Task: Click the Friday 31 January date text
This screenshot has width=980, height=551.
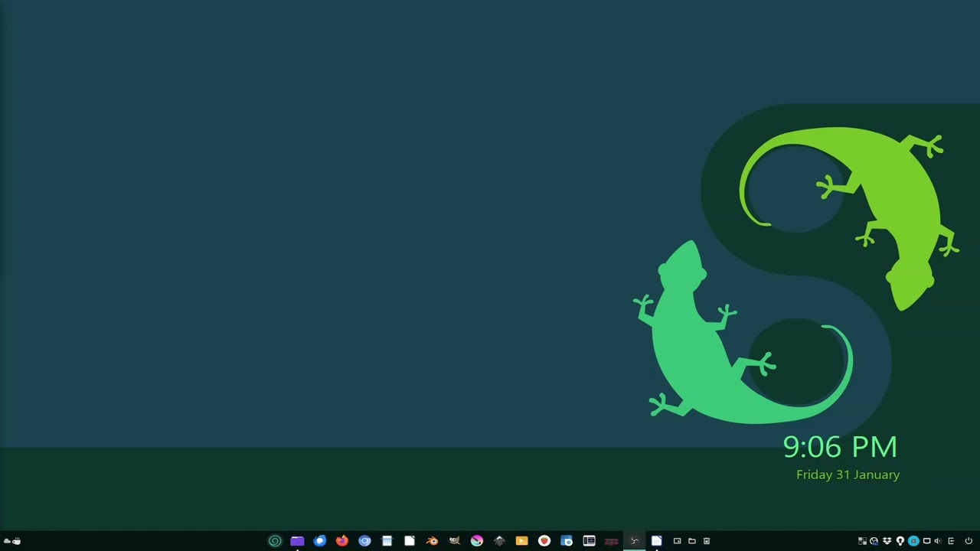Action: (x=848, y=474)
